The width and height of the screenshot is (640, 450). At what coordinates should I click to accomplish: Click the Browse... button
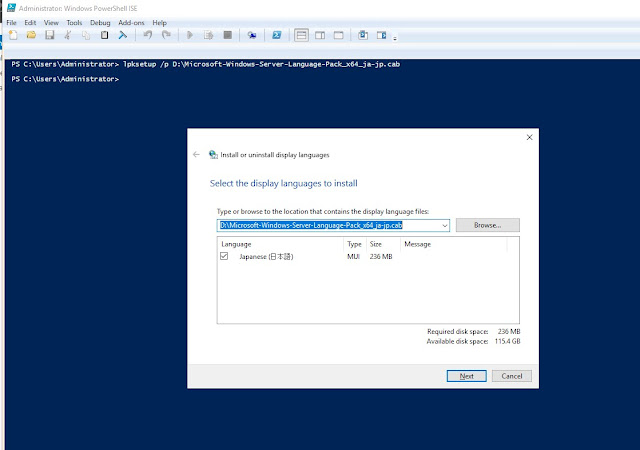pyautogui.click(x=487, y=225)
